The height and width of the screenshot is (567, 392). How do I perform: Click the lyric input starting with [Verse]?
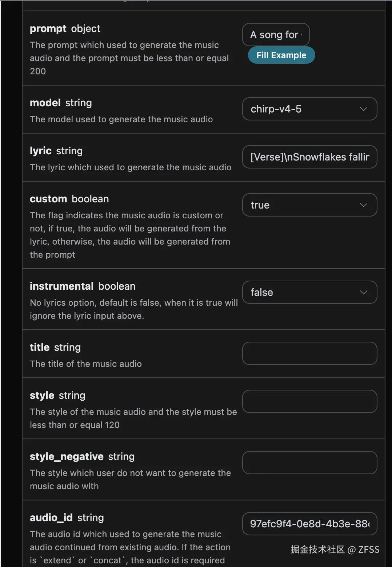(309, 157)
